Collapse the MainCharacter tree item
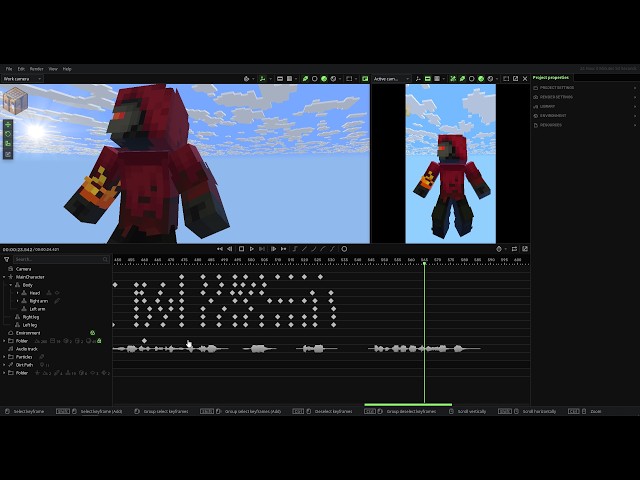Screen dimensions: 640x480 [4, 277]
